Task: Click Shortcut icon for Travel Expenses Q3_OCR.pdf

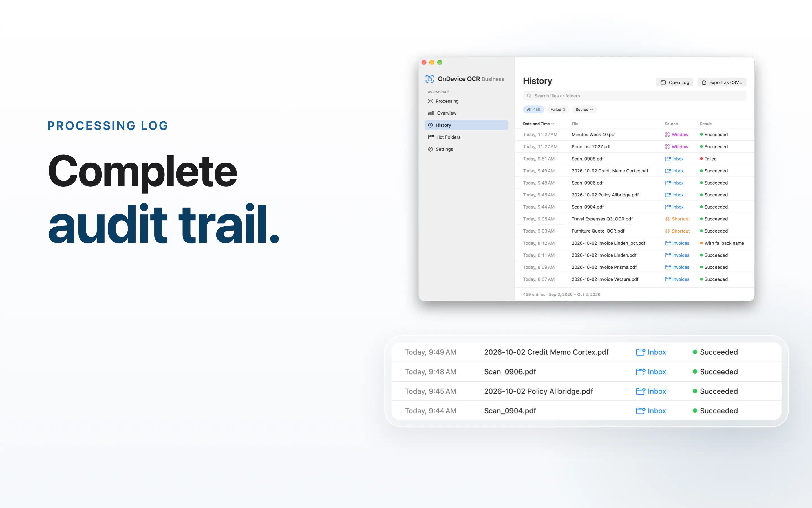Action: (667, 219)
